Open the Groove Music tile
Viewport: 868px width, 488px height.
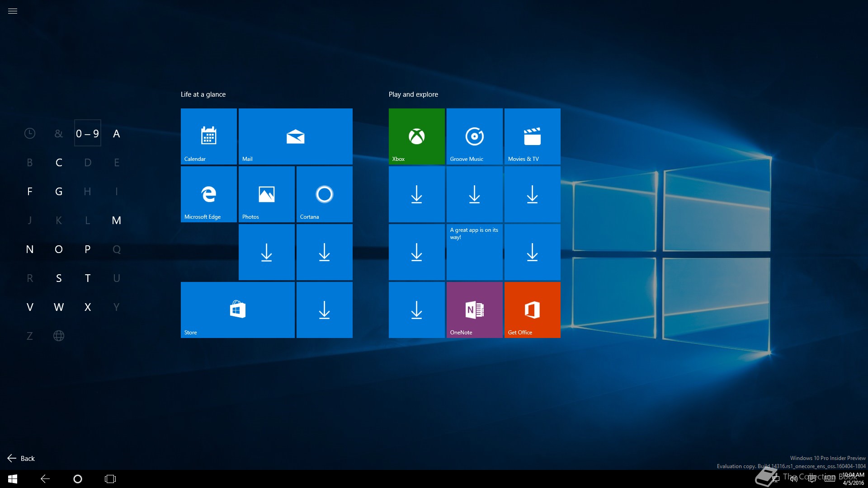point(475,136)
